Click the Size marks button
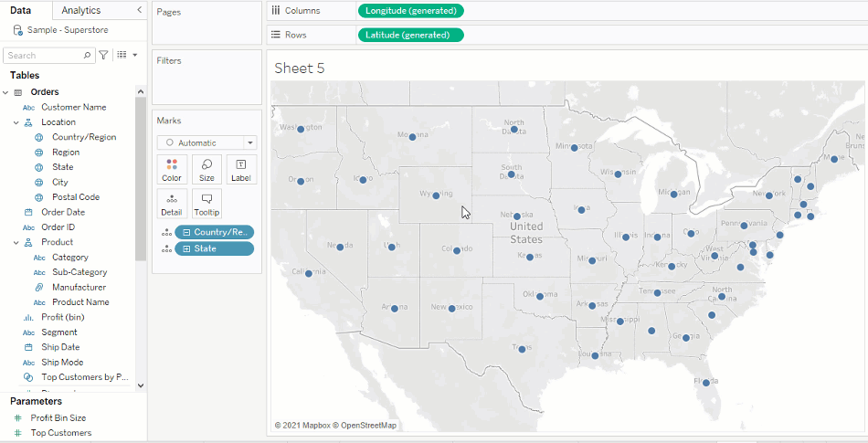Image resolution: width=868 pixels, height=443 pixels. (206, 169)
